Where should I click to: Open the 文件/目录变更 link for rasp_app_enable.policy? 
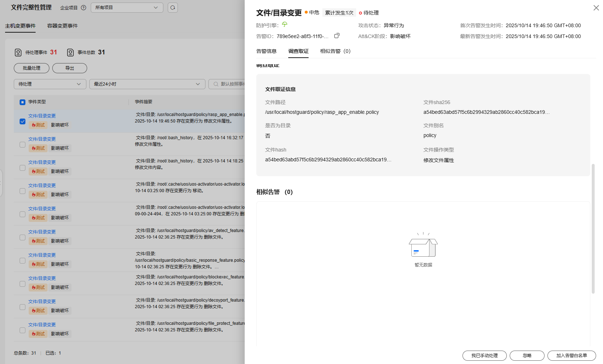[42, 116]
